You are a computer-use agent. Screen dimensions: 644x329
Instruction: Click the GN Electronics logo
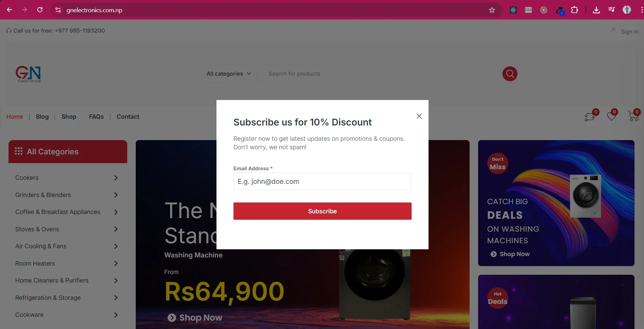pos(29,74)
